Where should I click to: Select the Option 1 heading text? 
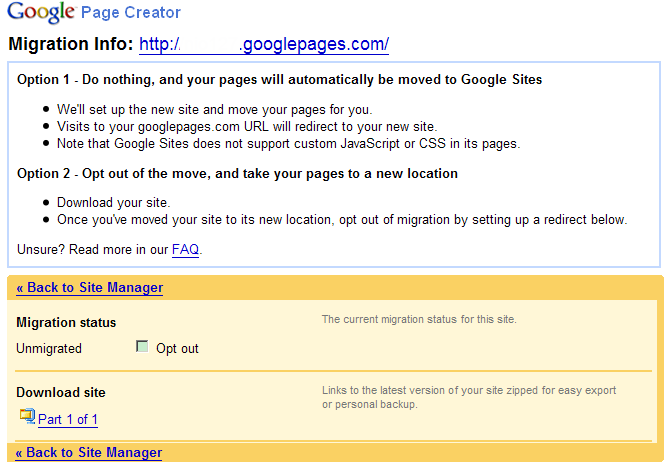pos(279,80)
